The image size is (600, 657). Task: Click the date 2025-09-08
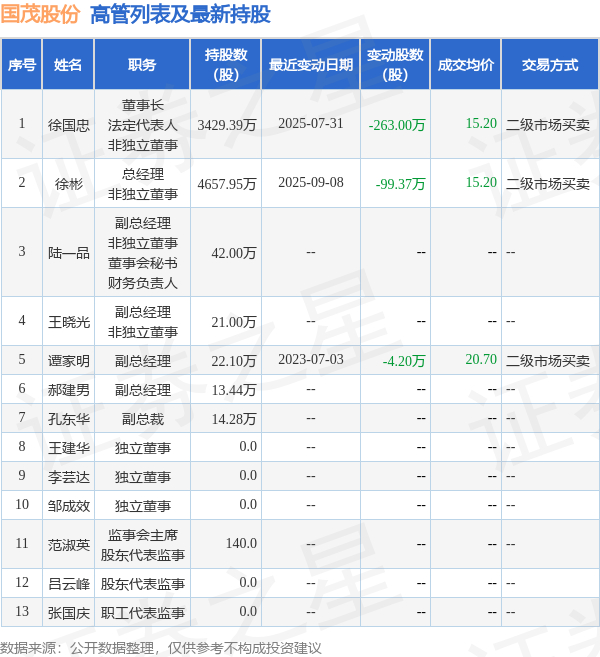310,182
